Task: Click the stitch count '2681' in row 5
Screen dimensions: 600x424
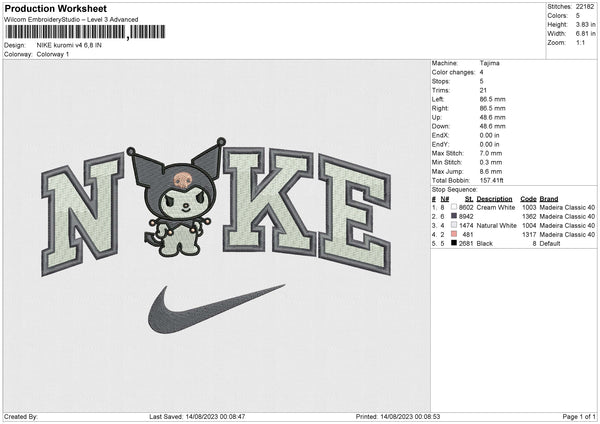Action: tap(466, 244)
